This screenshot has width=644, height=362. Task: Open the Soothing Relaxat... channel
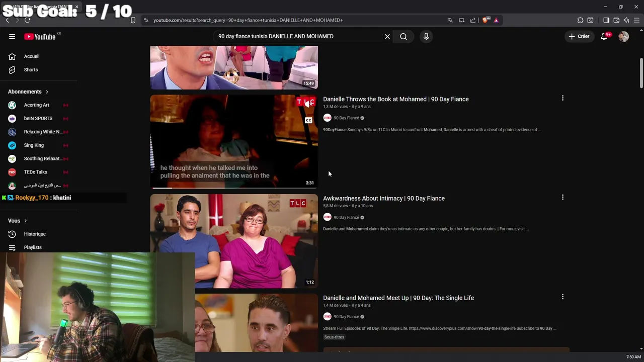point(39,158)
